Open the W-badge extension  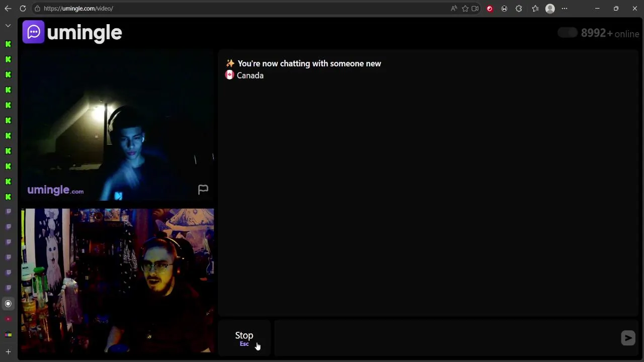point(504,9)
